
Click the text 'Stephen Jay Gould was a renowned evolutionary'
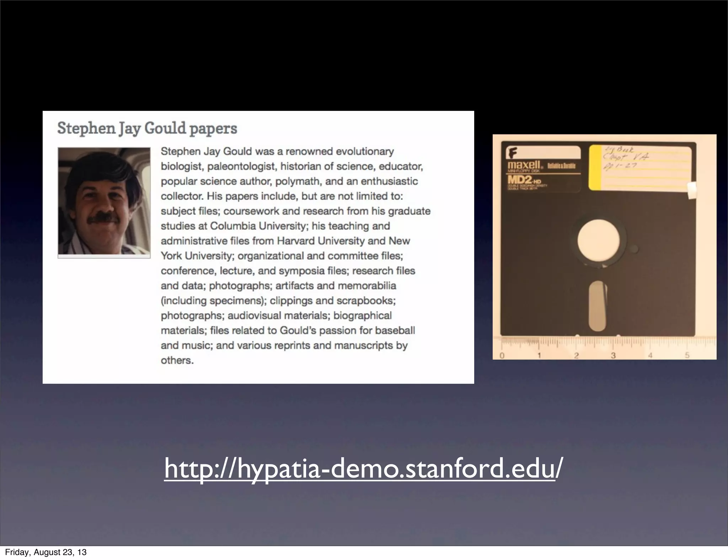pyautogui.click(x=277, y=151)
